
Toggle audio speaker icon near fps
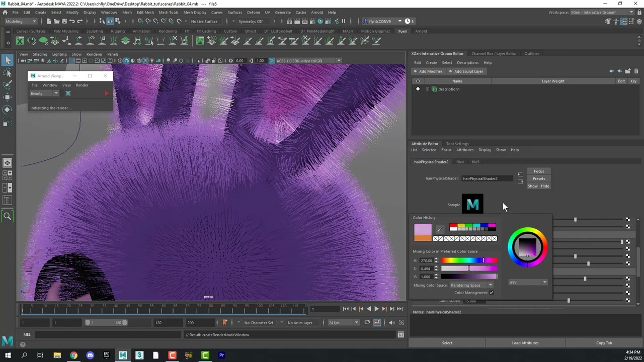(391, 323)
